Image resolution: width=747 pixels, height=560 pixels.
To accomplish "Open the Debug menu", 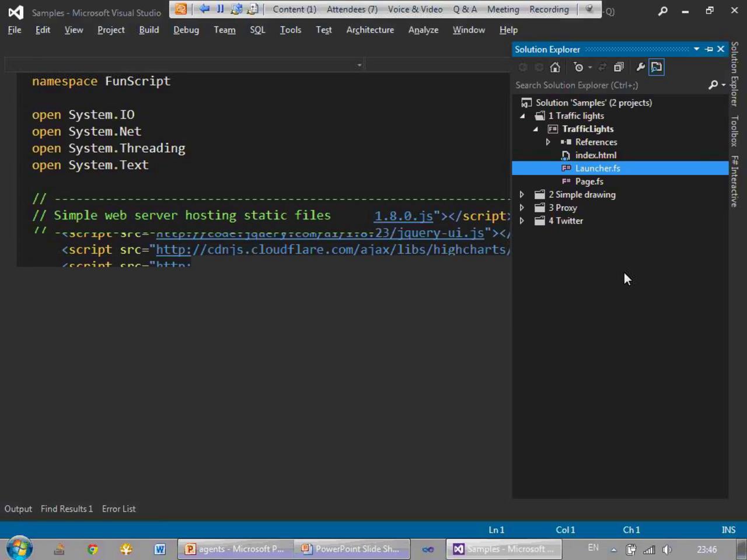I will [186, 30].
